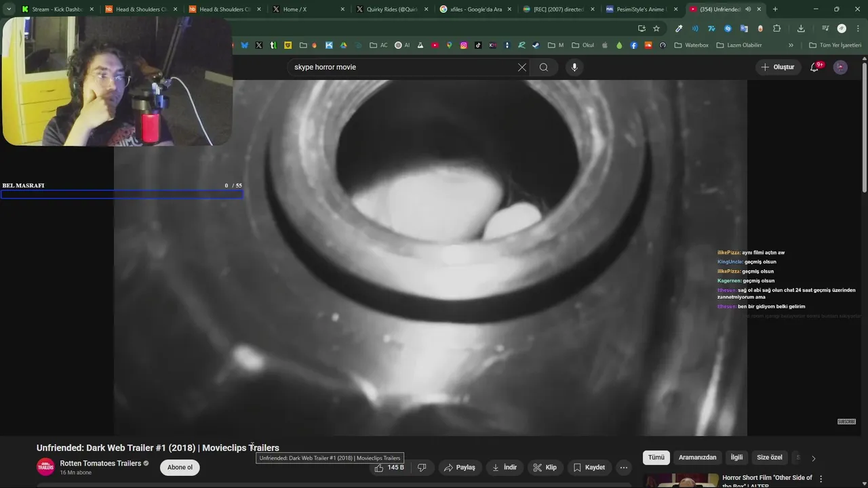Viewport: 868px width, 488px height.
Task: Open the YouTube bookmark icon
Action: (435, 45)
